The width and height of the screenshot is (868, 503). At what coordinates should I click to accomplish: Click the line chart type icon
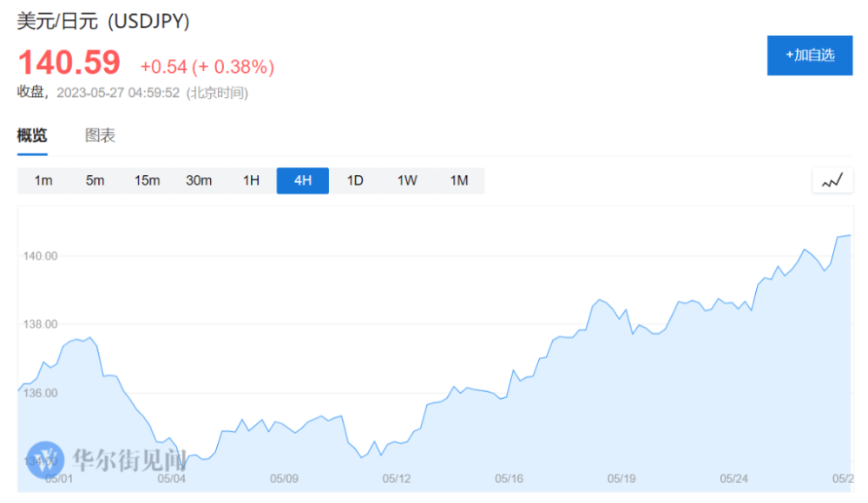pos(832,180)
